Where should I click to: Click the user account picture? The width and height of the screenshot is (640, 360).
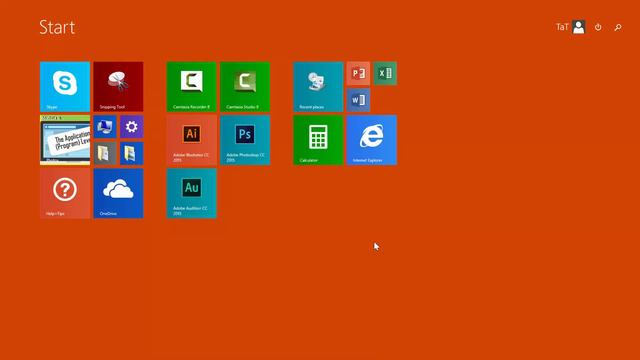click(x=579, y=27)
